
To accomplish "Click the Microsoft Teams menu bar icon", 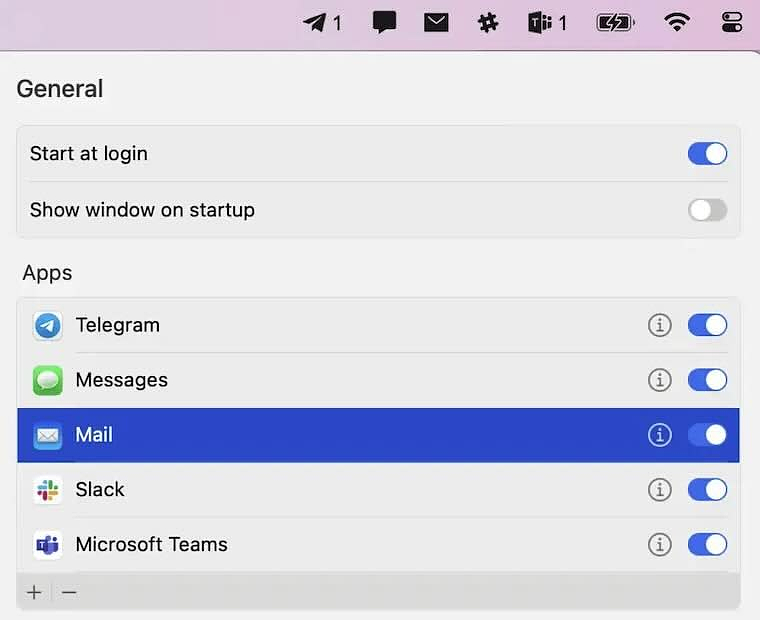I will [541, 22].
